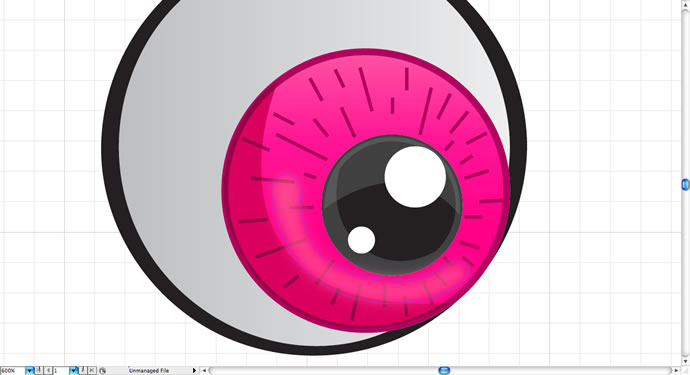Click the zoom percentage input field
Screen dimensions: 690x375
coord(13,371)
